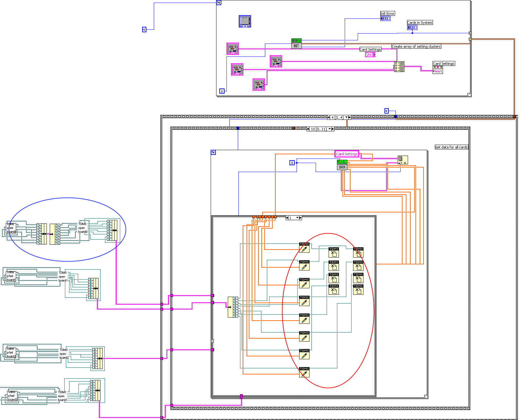Image resolution: width=525 pixels, height=420 pixels.
Task: Select the 'Get data for all cards' comment
Action: 451,147
